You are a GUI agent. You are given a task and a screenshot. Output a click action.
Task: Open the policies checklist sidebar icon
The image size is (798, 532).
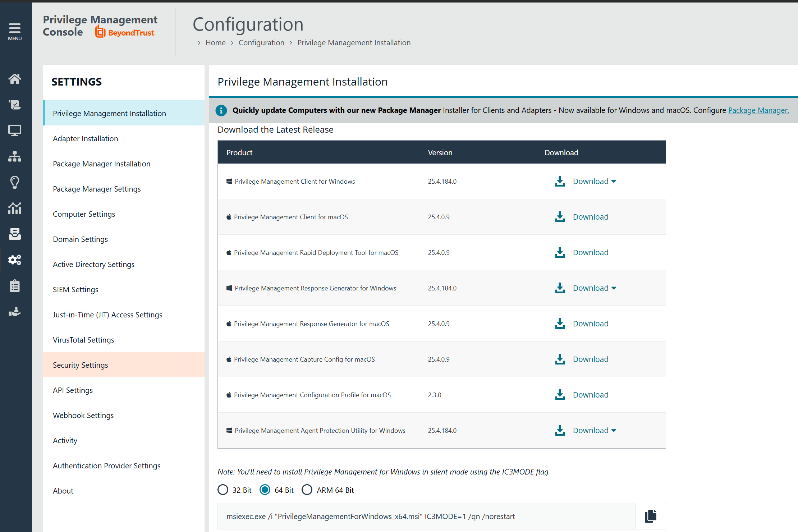pos(15,105)
